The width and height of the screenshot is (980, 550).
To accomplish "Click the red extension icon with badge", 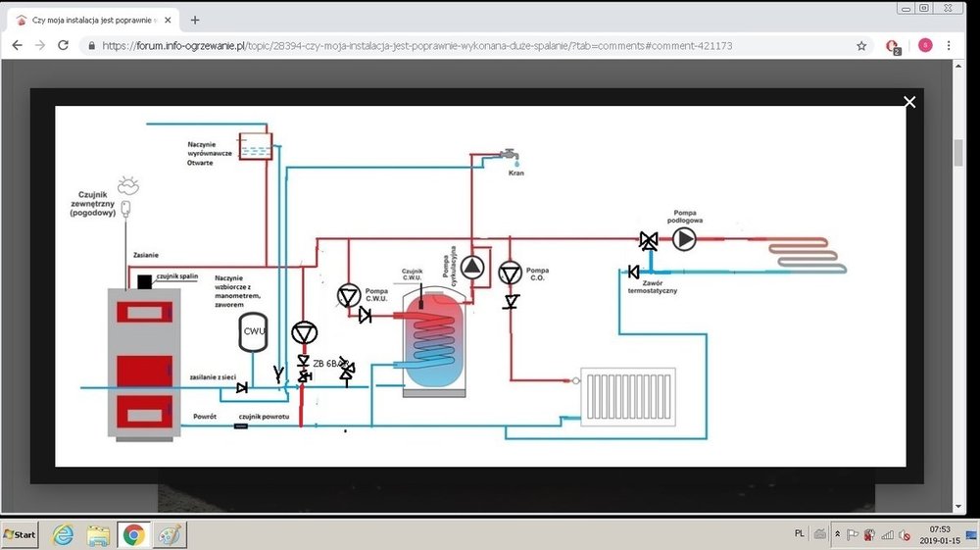I will pos(893,45).
